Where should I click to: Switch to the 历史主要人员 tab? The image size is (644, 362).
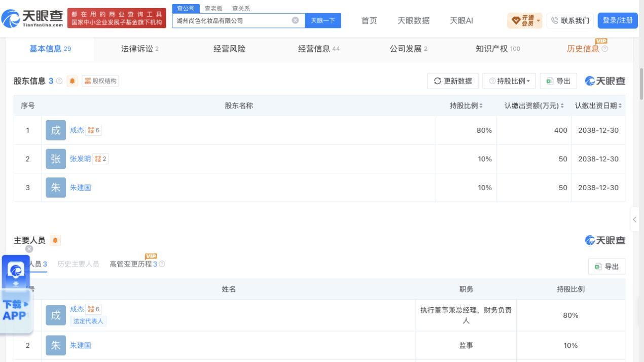click(x=78, y=264)
